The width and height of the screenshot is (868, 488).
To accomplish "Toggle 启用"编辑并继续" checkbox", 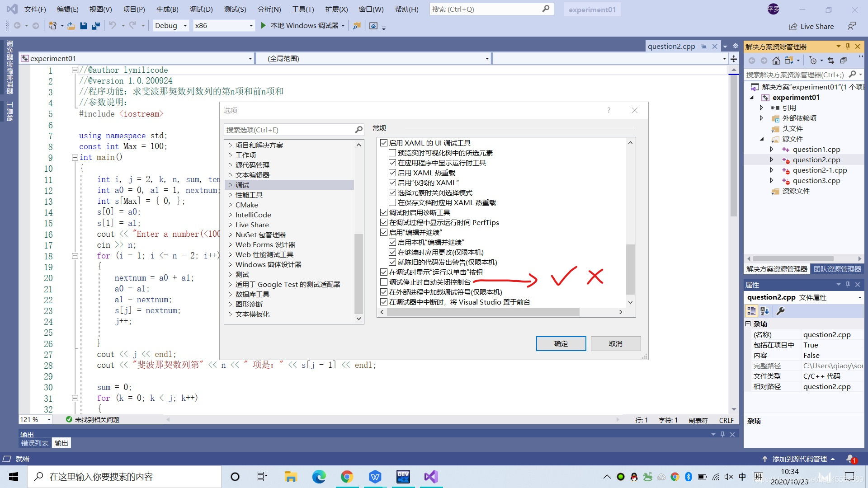I will 384,232.
